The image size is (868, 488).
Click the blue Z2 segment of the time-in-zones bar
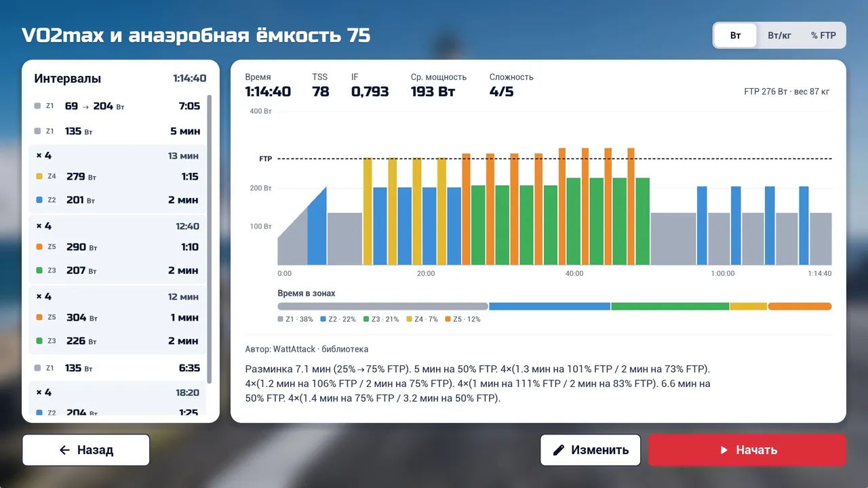tap(549, 306)
